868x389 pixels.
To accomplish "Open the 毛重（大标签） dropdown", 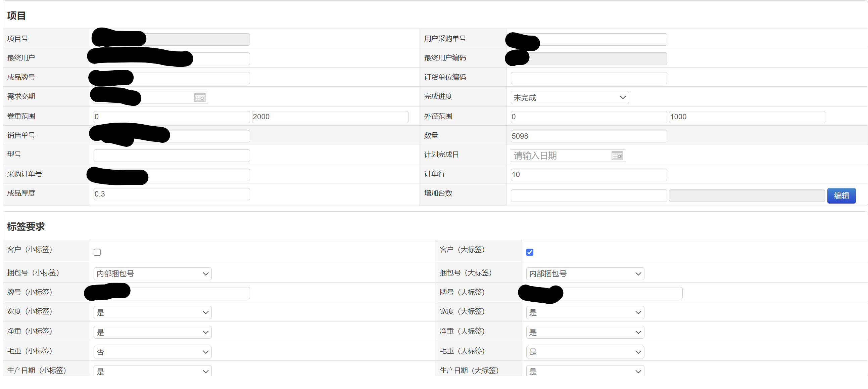I will coord(585,352).
